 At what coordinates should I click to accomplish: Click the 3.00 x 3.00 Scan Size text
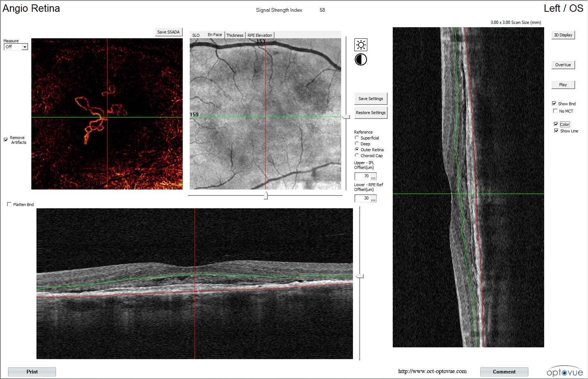(516, 22)
